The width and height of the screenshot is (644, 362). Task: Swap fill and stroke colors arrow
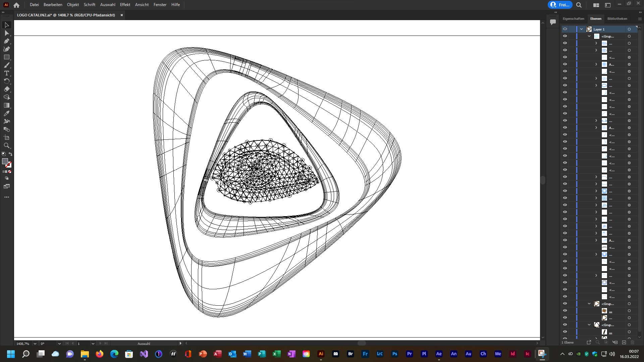coord(10,154)
